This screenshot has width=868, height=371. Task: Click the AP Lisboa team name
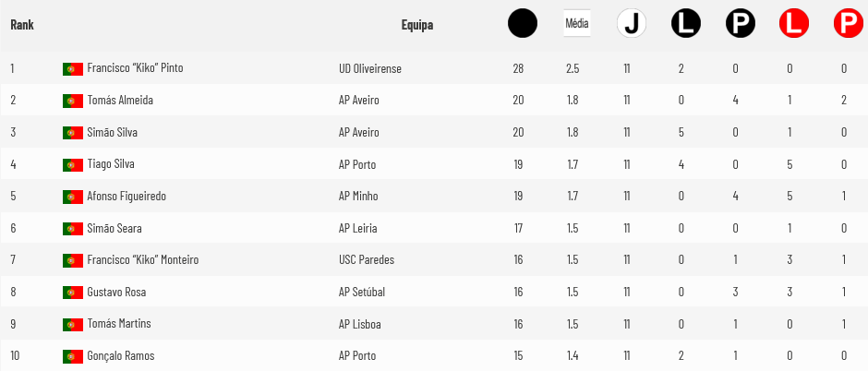pos(359,324)
